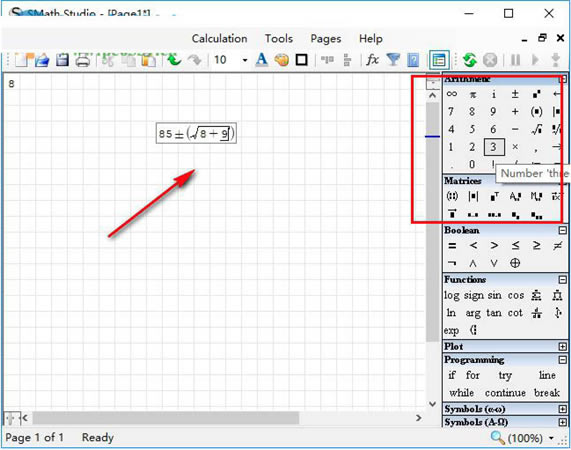
Task: Click the horizontal scrollbar thumb
Action: coord(166,418)
